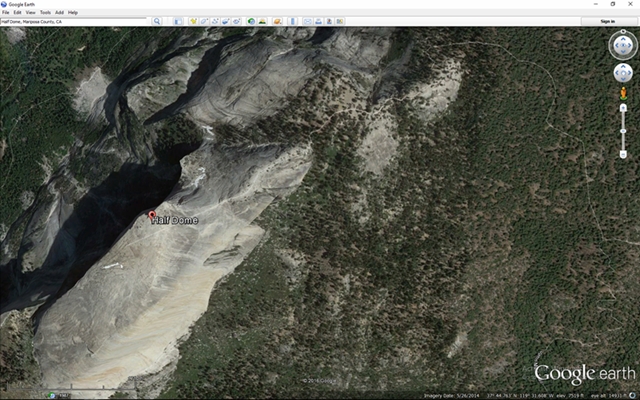Select the Add Path tool
The width and height of the screenshot is (640, 400).
click(216, 21)
